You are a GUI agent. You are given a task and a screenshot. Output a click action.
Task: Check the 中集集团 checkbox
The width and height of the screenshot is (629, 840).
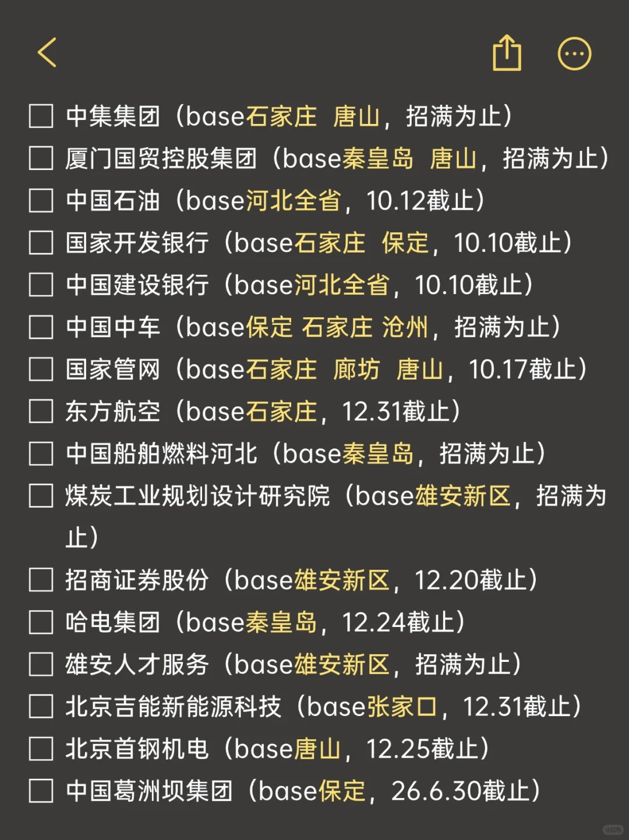pyautogui.click(x=41, y=116)
